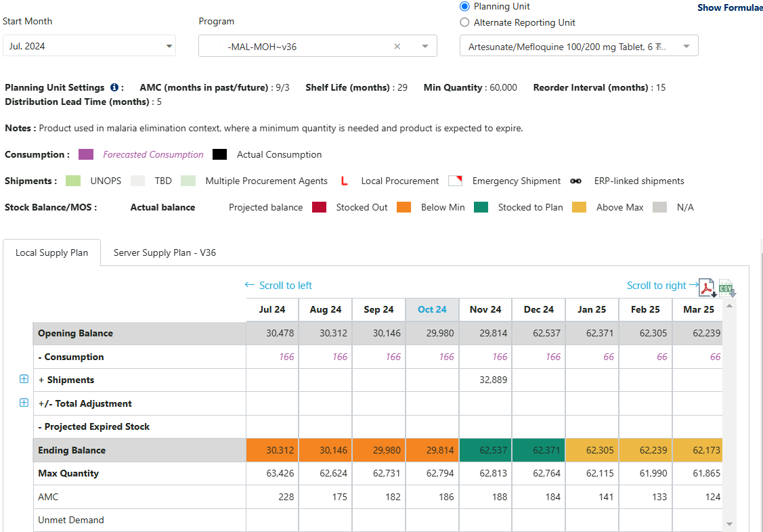
Task: Click the Below Min orange swatch
Action: [x=404, y=207]
